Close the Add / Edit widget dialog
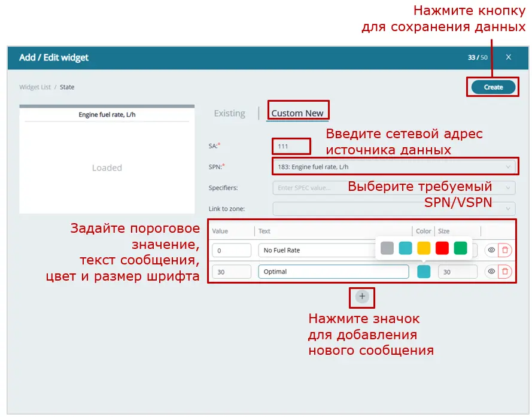The height and width of the screenshot is (417, 532). (508, 57)
